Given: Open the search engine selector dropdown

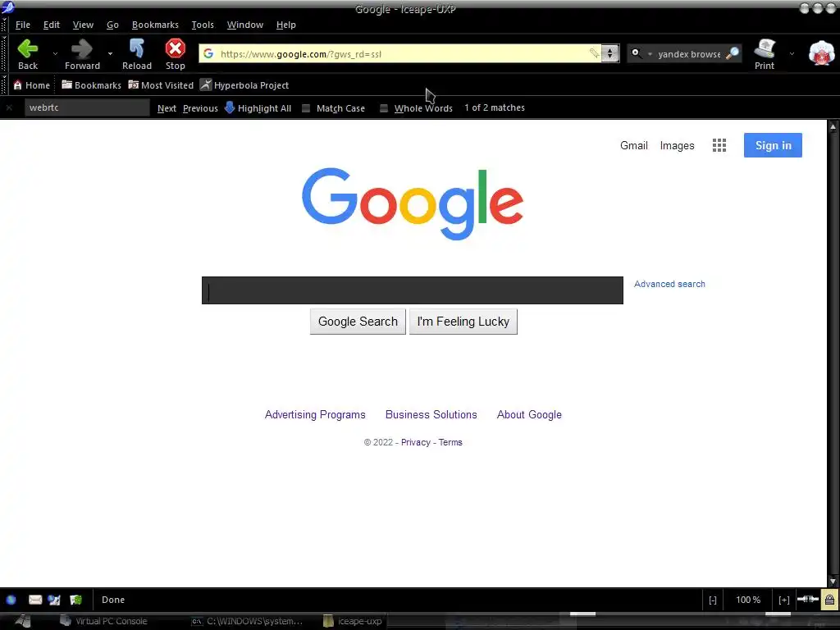Looking at the screenshot, I should coord(641,53).
